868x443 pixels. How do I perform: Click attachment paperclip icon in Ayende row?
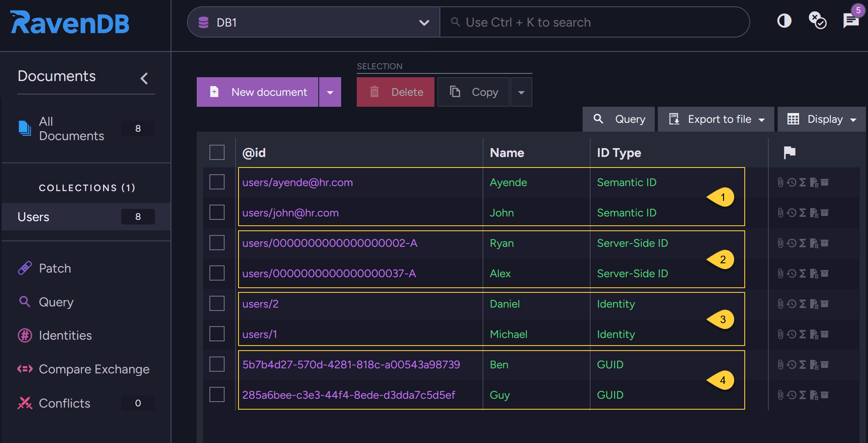click(x=781, y=182)
